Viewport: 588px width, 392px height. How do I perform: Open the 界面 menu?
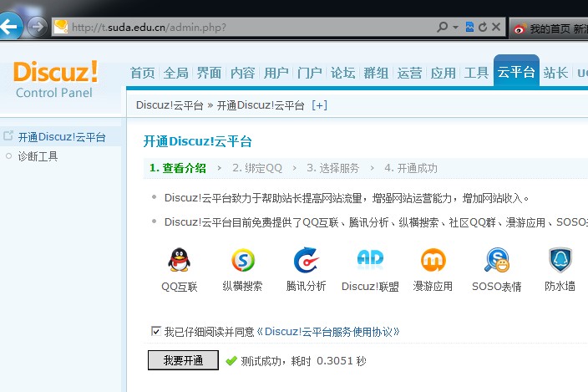click(210, 73)
